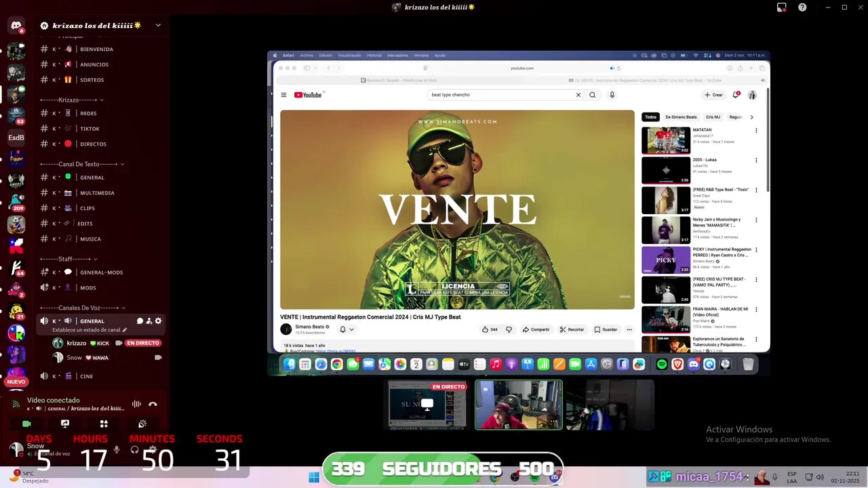This screenshot has width=868, height=488.
Task: Edit the voice channel status pencil
Action: click(124, 330)
